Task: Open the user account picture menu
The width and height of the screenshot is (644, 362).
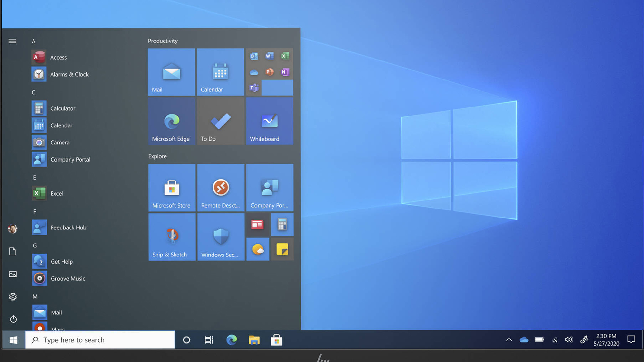Action: 13,229
